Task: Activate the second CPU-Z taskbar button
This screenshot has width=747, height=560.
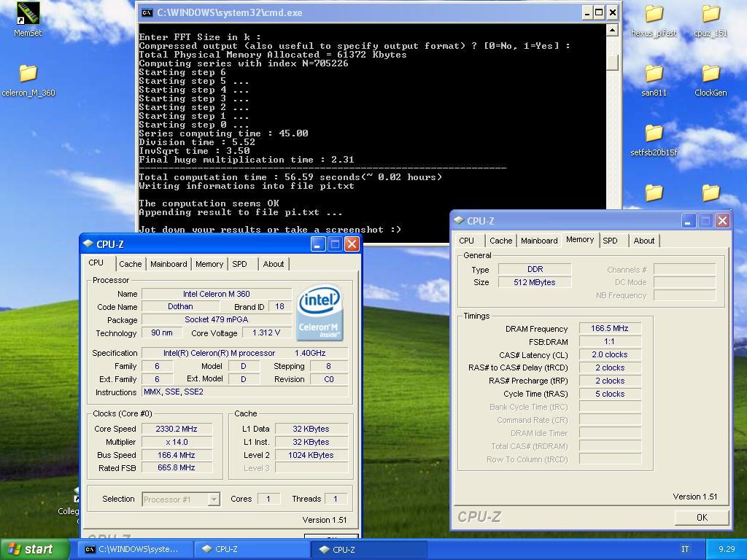Action: [x=370, y=549]
